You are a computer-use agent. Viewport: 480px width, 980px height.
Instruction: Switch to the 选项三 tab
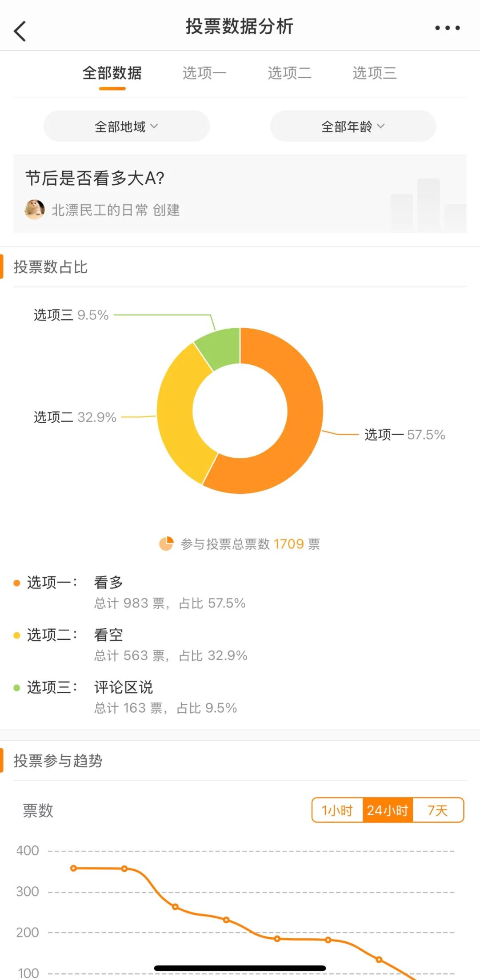click(x=374, y=73)
